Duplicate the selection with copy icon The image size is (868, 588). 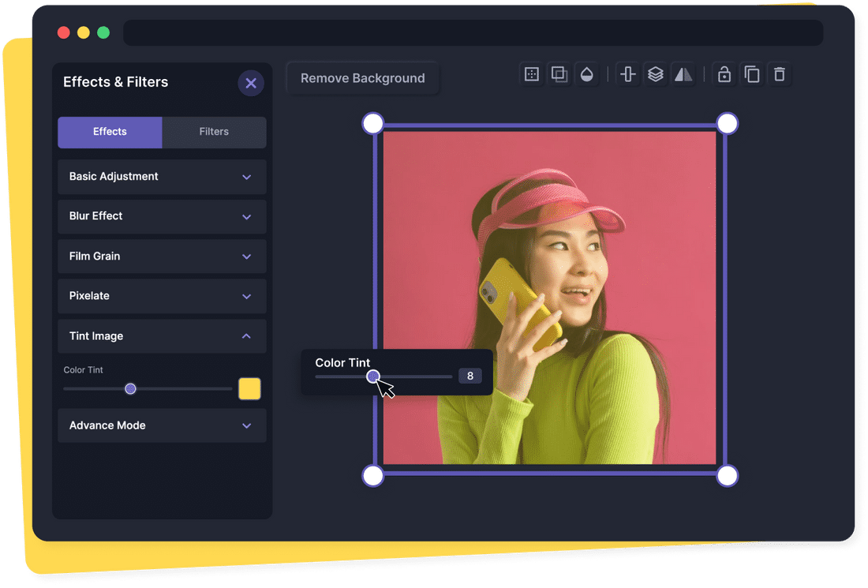point(752,74)
